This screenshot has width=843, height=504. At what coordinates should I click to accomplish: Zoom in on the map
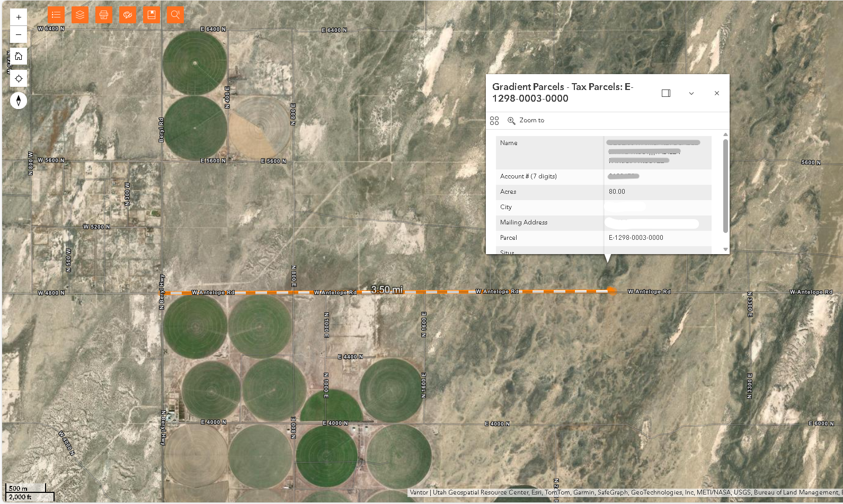pyautogui.click(x=19, y=17)
